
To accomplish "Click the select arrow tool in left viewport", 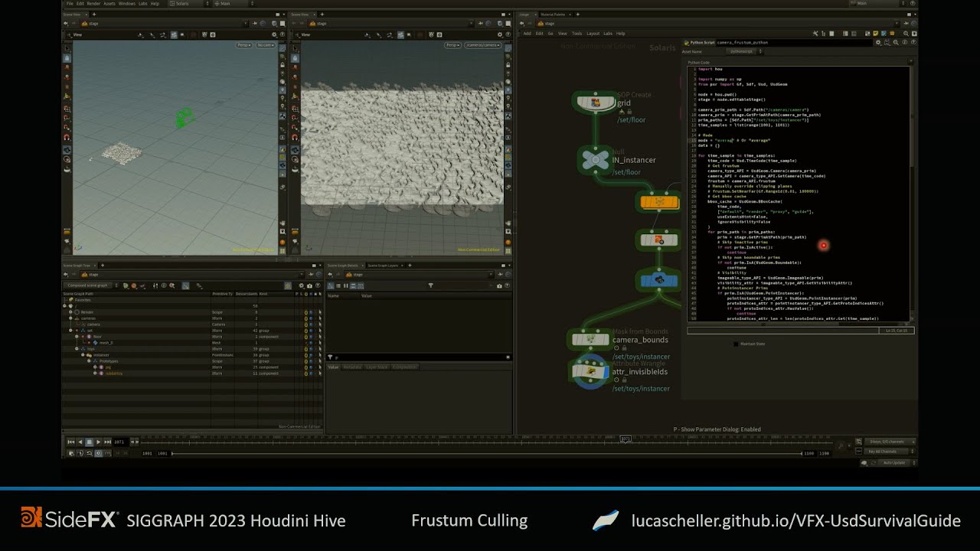I will [x=67, y=48].
